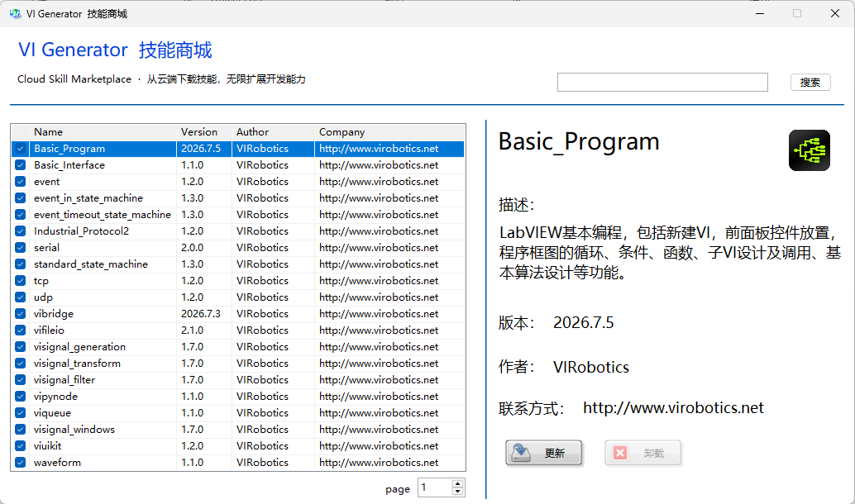
Task: Click the page number input box
Action: pos(435,487)
